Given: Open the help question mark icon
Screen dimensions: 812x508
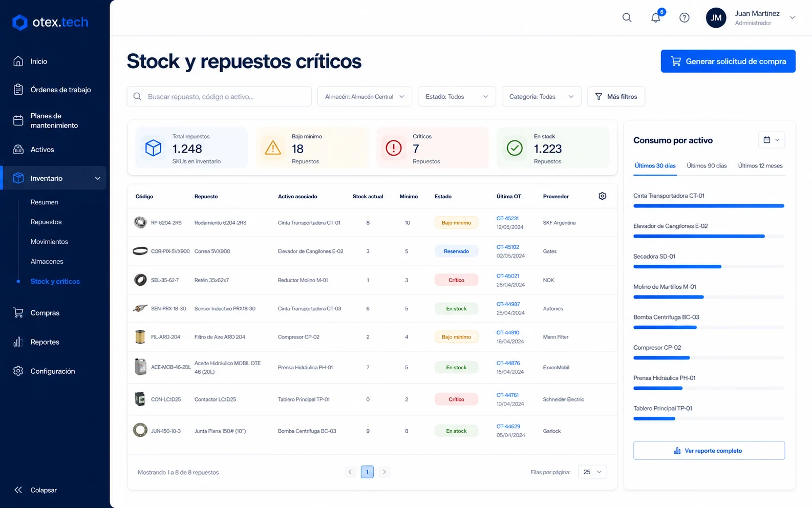Looking at the screenshot, I should [x=684, y=17].
